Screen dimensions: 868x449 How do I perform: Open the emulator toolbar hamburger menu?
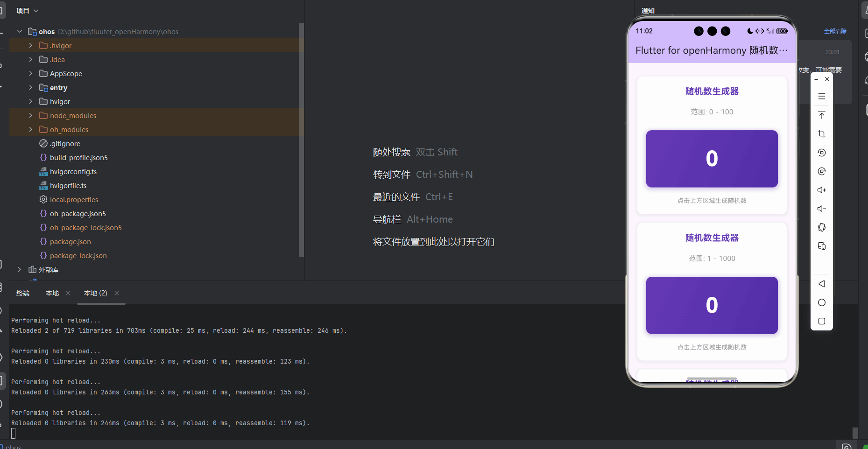click(x=822, y=97)
